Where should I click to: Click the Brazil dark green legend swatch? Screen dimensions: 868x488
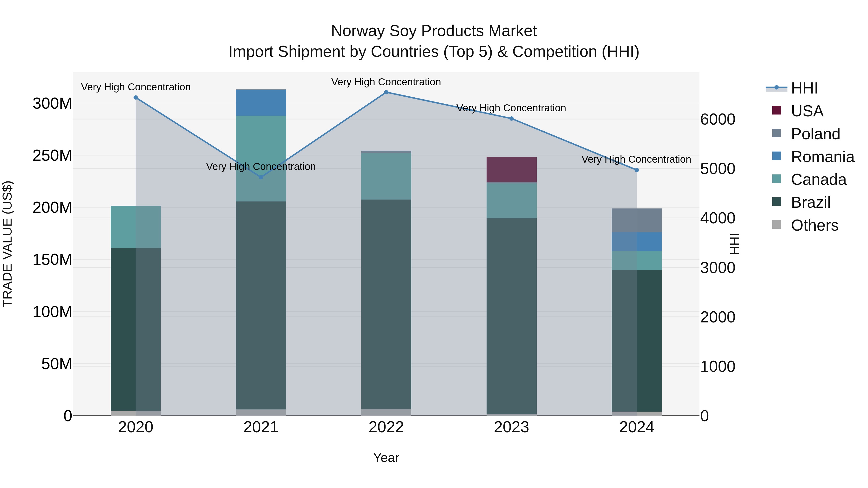[x=776, y=201]
